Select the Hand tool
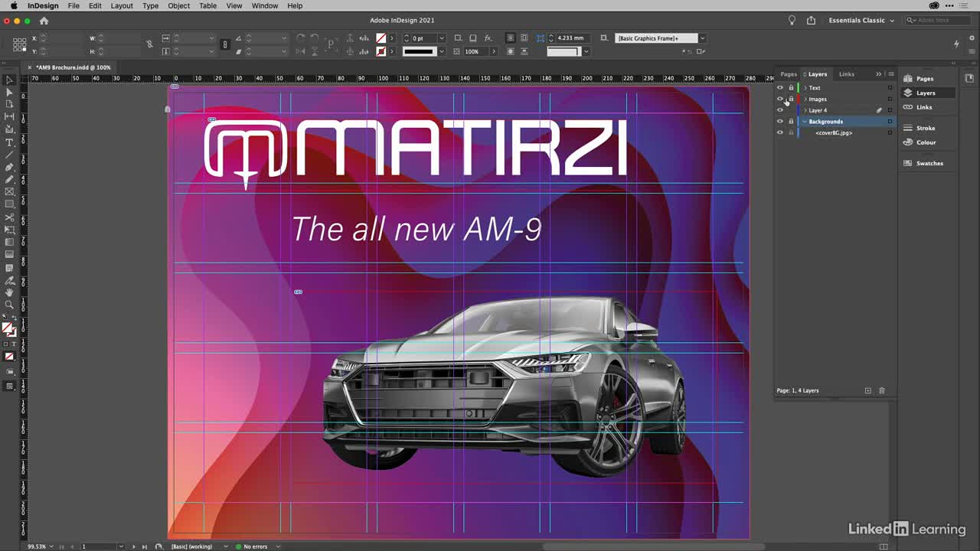Screen dimensions: 980x551 [9, 292]
